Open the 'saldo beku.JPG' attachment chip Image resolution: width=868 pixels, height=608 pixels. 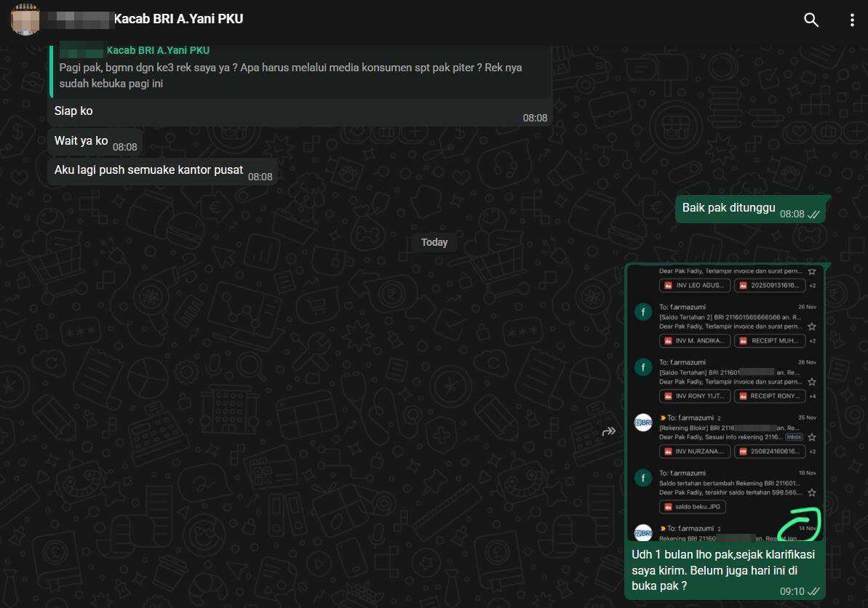click(693, 507)
